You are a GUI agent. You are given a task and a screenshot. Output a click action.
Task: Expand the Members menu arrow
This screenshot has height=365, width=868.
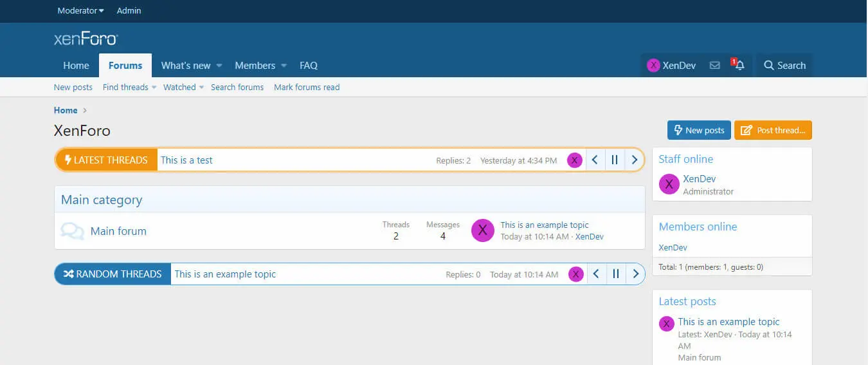pos(284,66)
